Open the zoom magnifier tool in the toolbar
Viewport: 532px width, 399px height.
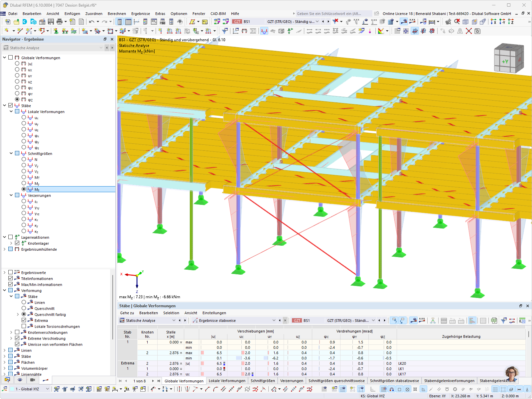(x=448, y=22)
